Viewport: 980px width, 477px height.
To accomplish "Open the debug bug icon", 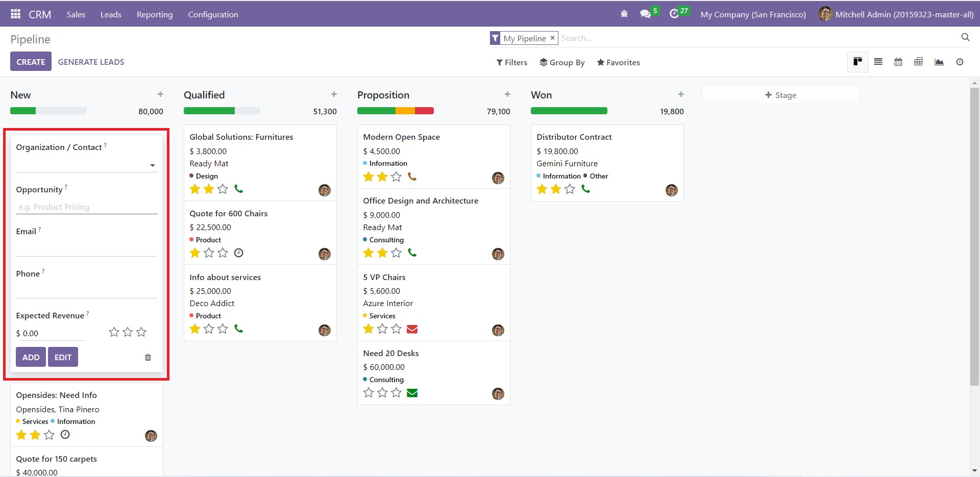I will pos(624,14).
